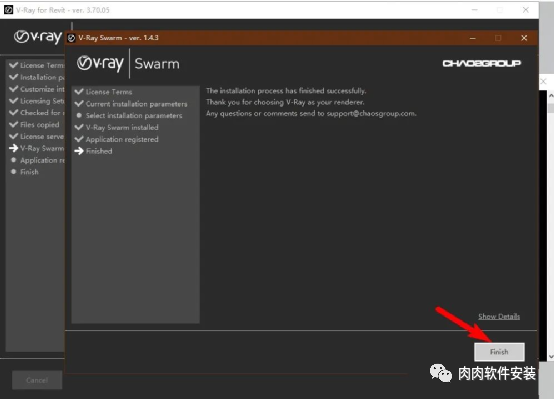Select License Terms step in Swarm list
The width and height of the screenshot is (554, 399).
point(109,92)
